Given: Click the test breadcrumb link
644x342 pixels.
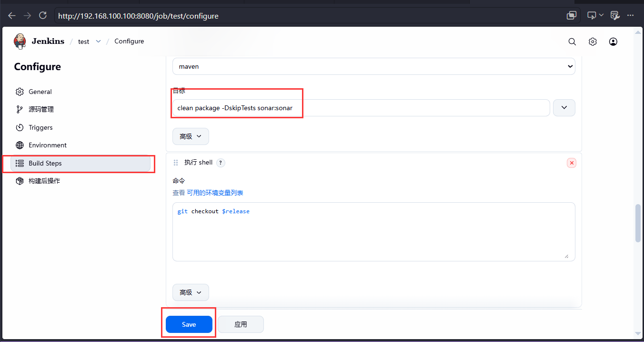Looking at the screenshot, I should click(83, 41).
